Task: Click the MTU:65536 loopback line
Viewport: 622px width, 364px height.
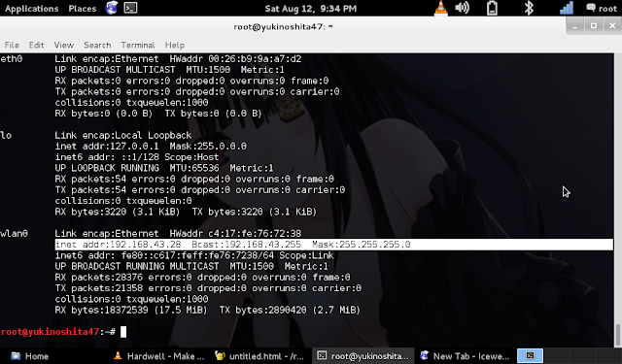Action: 164,168
